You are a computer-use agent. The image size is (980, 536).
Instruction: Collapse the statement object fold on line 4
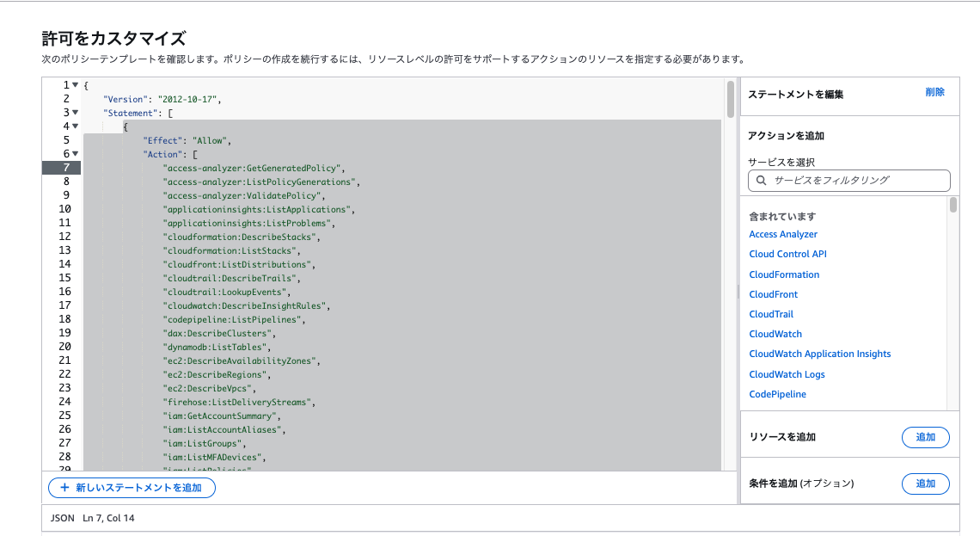tap(76, 126)
